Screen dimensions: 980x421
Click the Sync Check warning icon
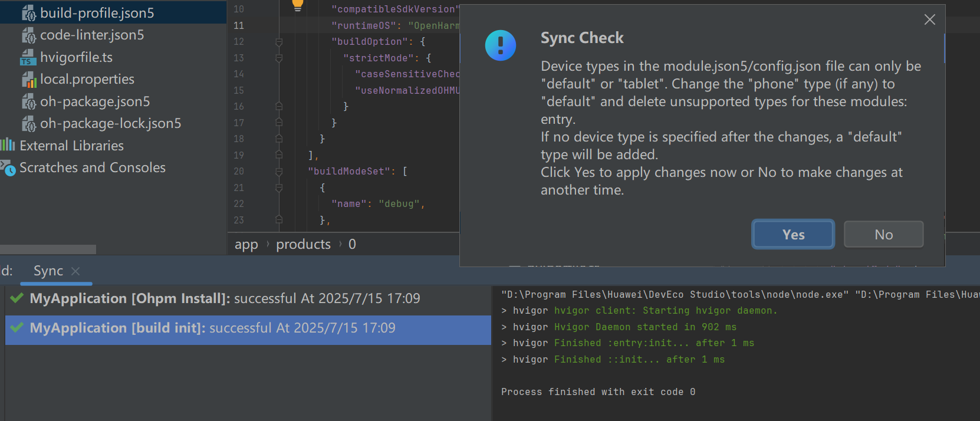pos(501,45)
